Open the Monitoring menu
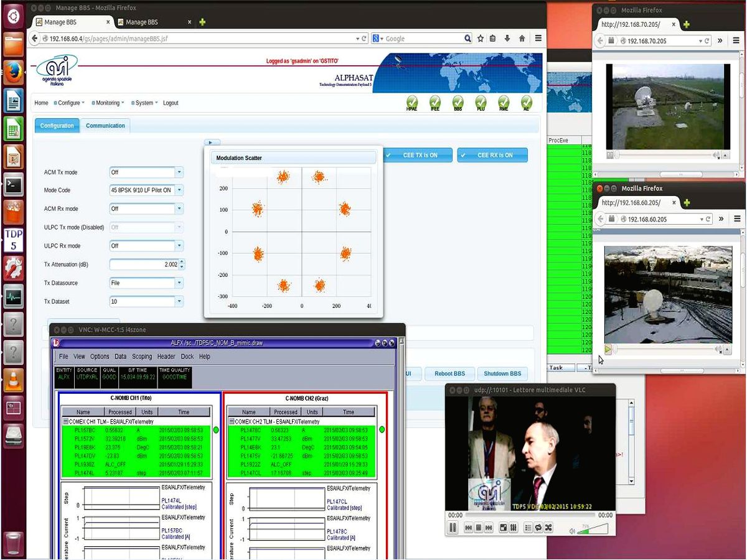The image size is (747, 560). 108,103
